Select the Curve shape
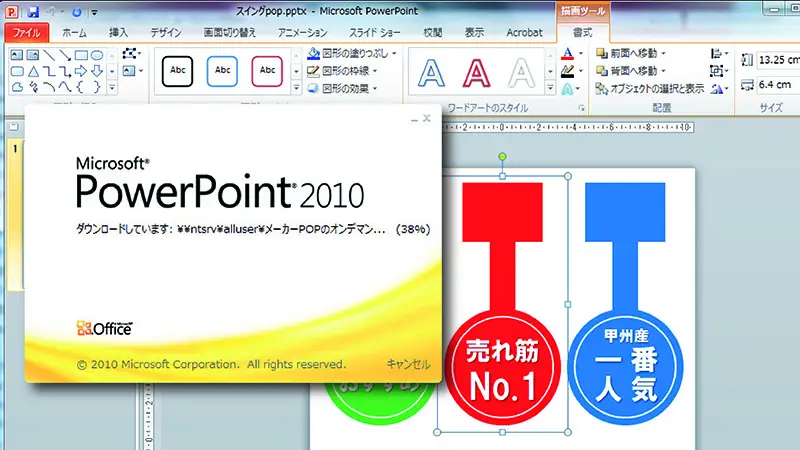 coord(65,87)
